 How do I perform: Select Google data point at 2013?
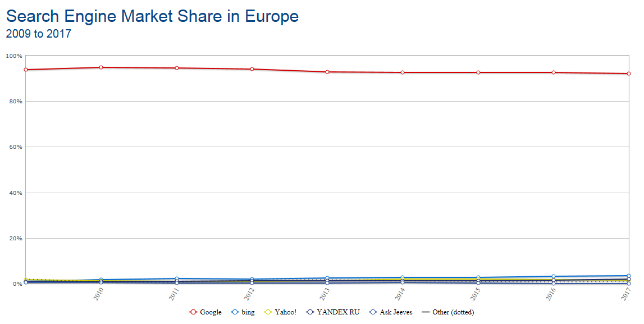[x=327, y=72]
